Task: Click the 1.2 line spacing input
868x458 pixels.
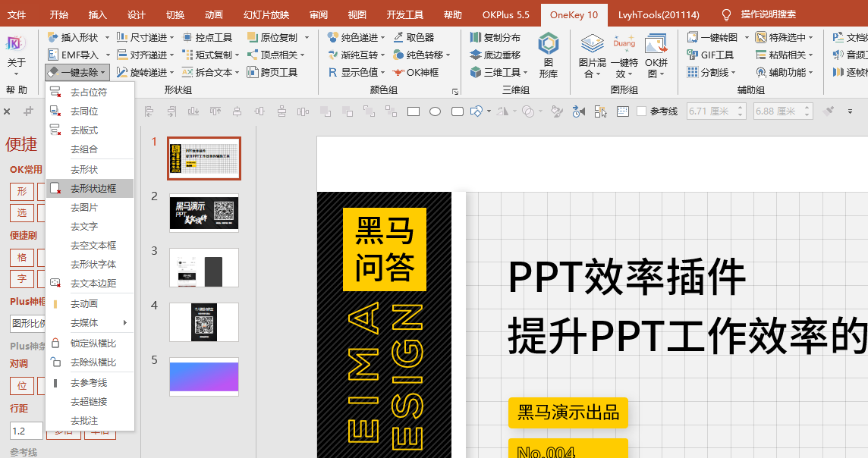Action: [x=26, y=431]
